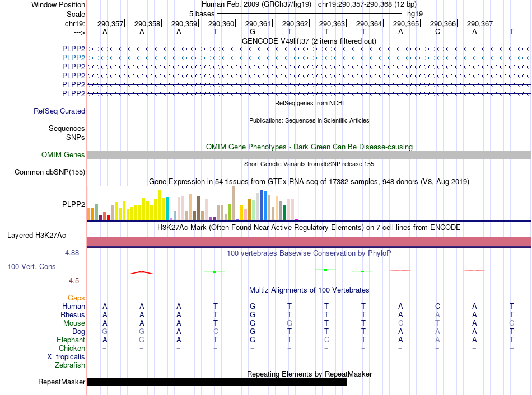The width and height of the screenshot is (532, 395).
Task: Select the X_tropicalis alignment row label
Action: click(66, 357)
